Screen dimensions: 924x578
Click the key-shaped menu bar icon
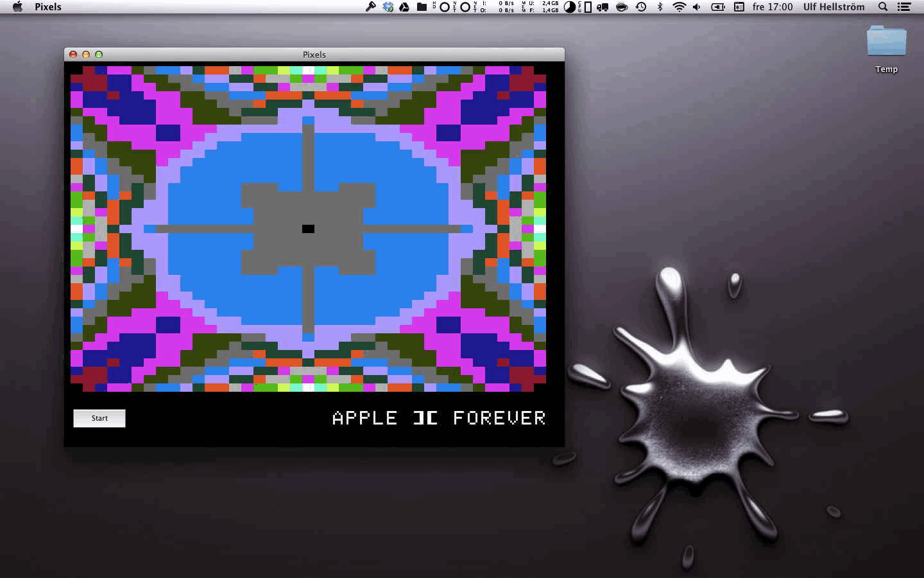pos(371,7)
